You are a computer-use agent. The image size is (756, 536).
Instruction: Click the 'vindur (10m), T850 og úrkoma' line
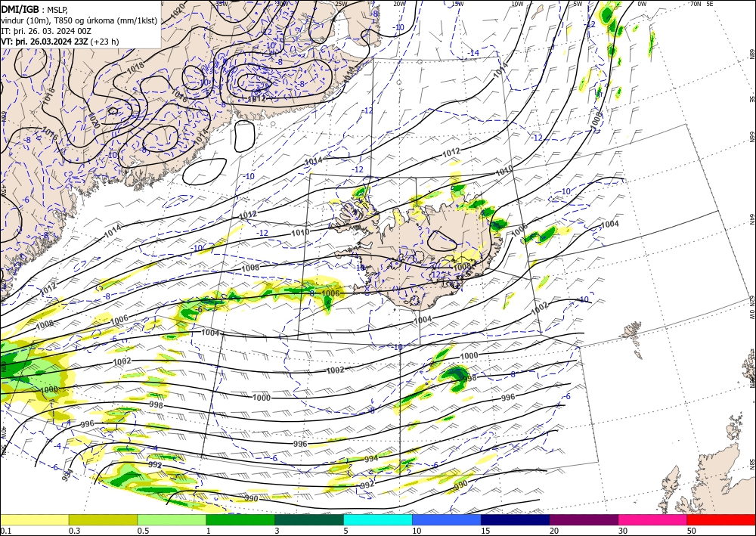(x=79, y=20)
